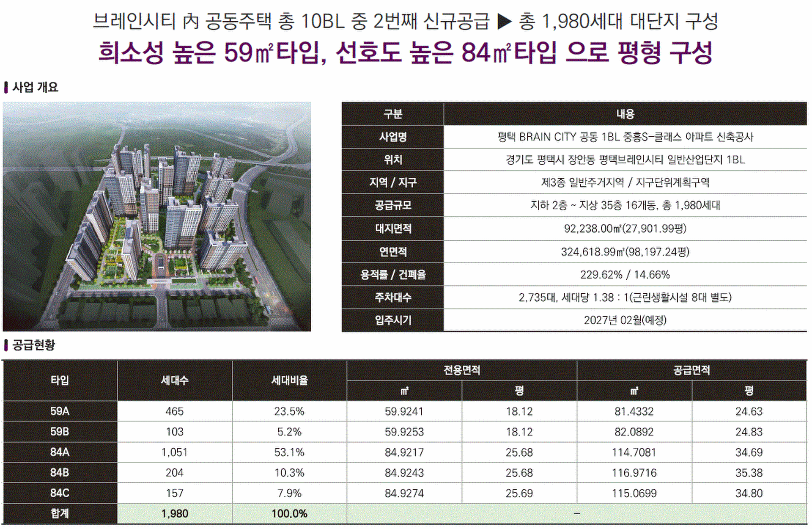Click the '2,735대, 세대당 1.38 : 1' parking value
This screenshot has height=529, width=812.
(625, 298)
